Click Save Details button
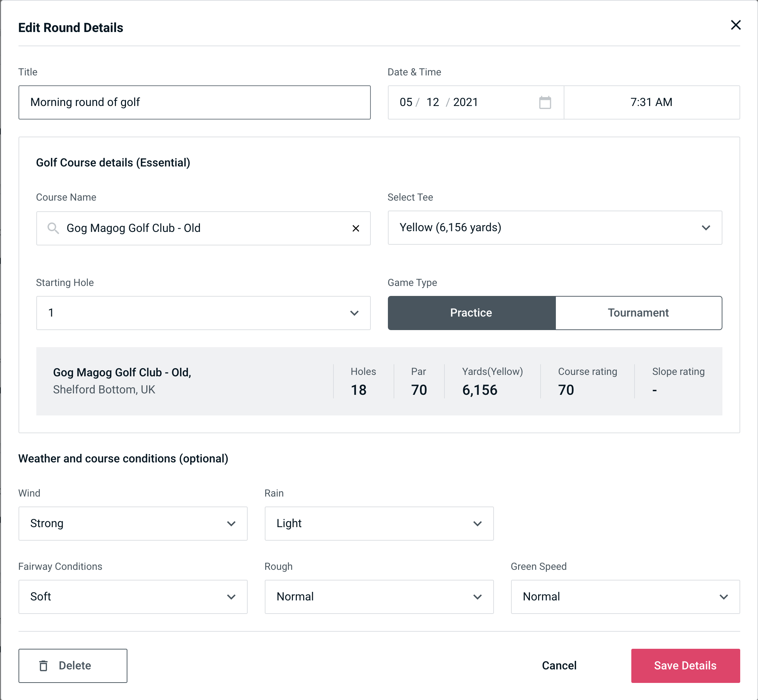The width and height of the screenshot is (758, 700). click(x=685, y=665)
